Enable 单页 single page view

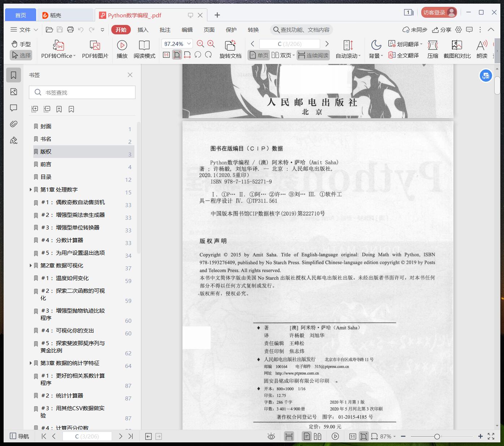pos(259,55)
